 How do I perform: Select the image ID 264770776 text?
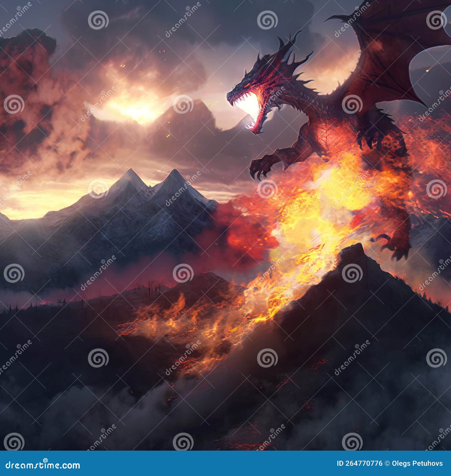tap(359, 463)
